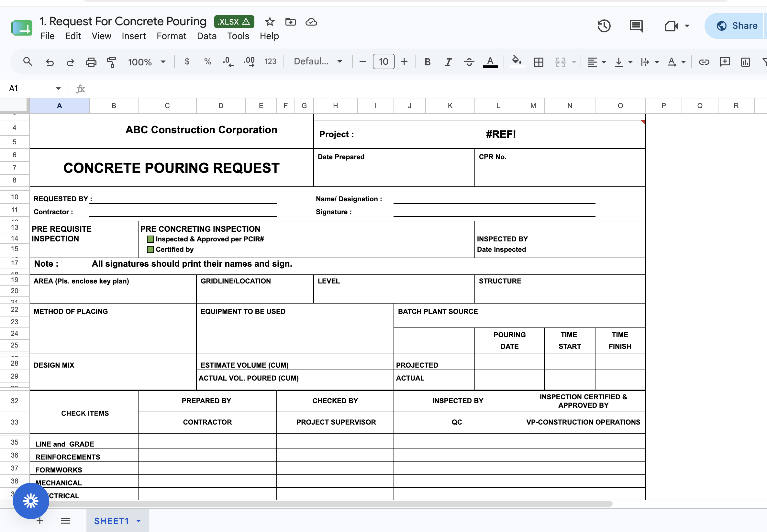Open the Edit menu
Image resolution: width=767 pixels, height=532 pixels.
tap(73, 36)
